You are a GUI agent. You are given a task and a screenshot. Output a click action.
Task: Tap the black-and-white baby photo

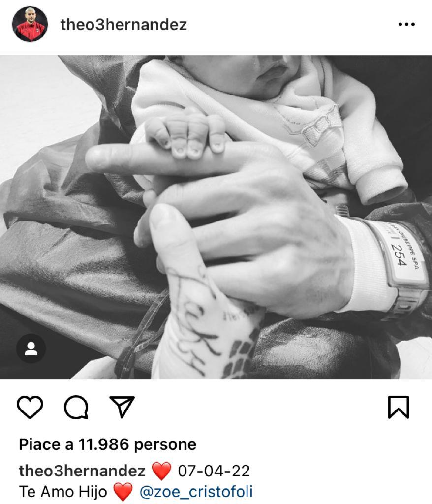coord(216,217)
